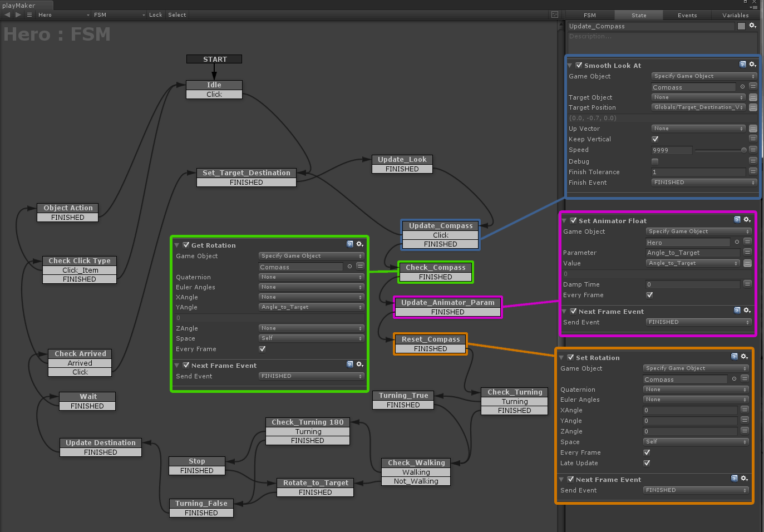This screenshot has height=532, width=764.
Task: Open the recent FSM list icon
Action: tap(29, 15)
